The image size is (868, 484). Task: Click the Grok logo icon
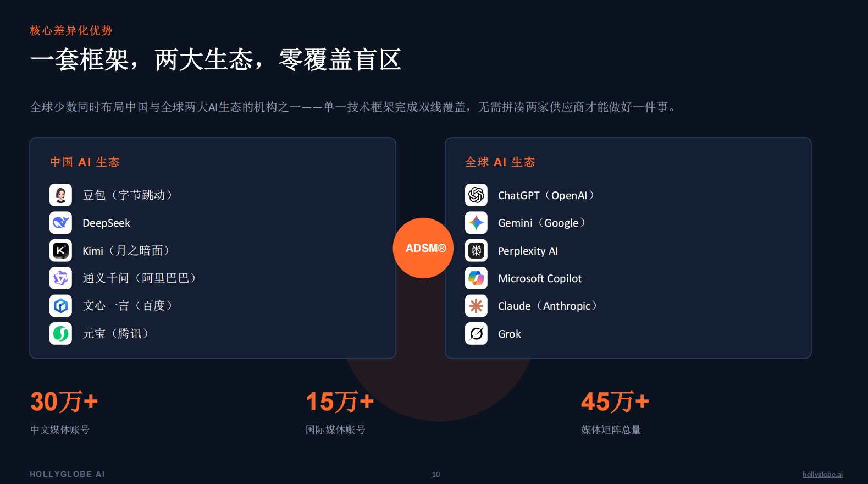[476, 333]
